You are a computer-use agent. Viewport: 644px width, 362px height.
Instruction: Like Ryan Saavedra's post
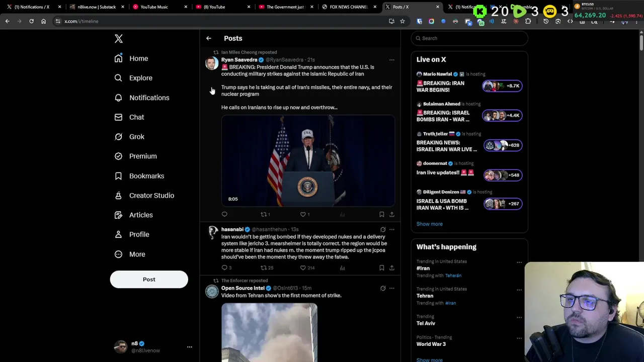pyautogui.click(x=305, y=214)
